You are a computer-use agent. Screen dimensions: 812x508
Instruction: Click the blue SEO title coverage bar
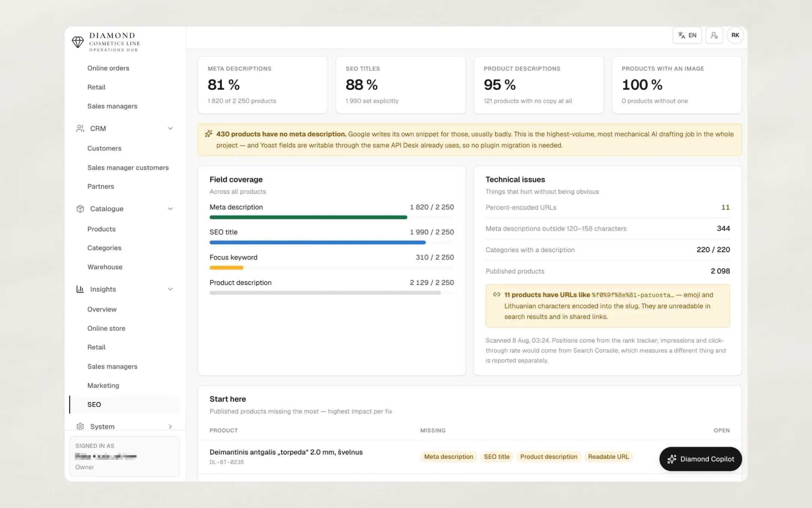point(318,243)
